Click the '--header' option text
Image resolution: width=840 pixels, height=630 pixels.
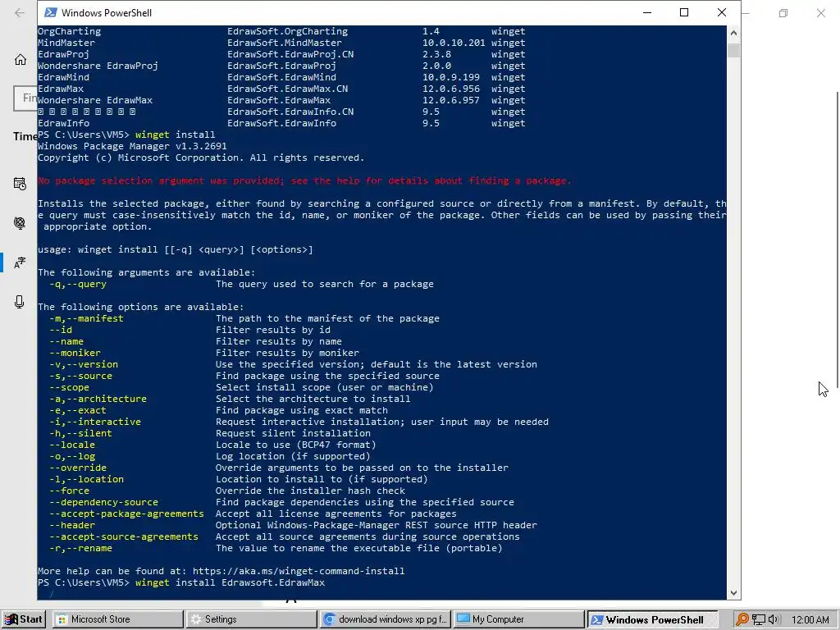(x=72, y=525)
